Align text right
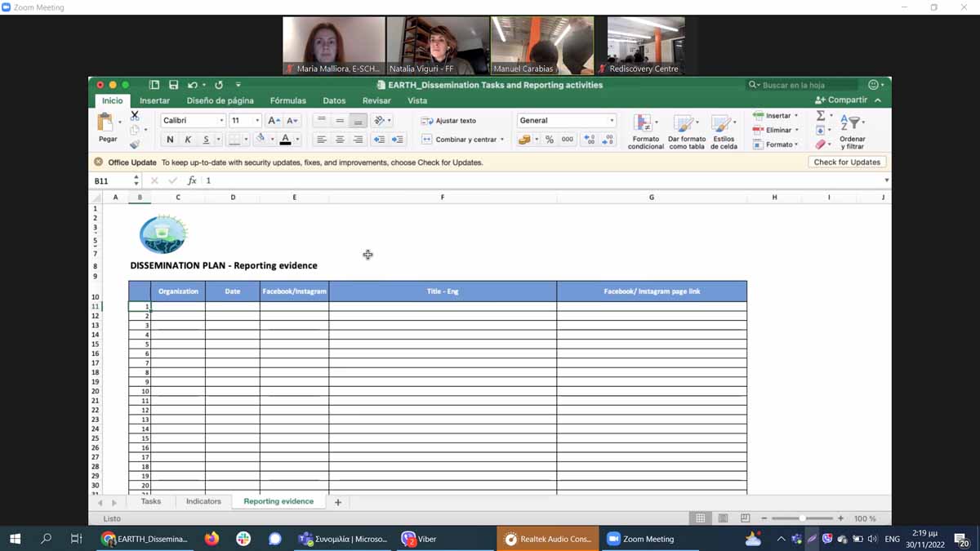Screen dimensions: 980x551 358,140
